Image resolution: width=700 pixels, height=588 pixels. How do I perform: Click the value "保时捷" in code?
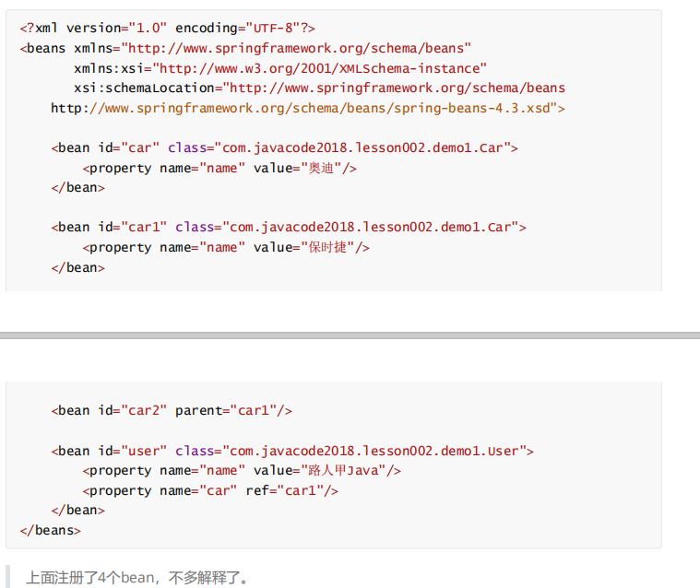tap(329, 247)
